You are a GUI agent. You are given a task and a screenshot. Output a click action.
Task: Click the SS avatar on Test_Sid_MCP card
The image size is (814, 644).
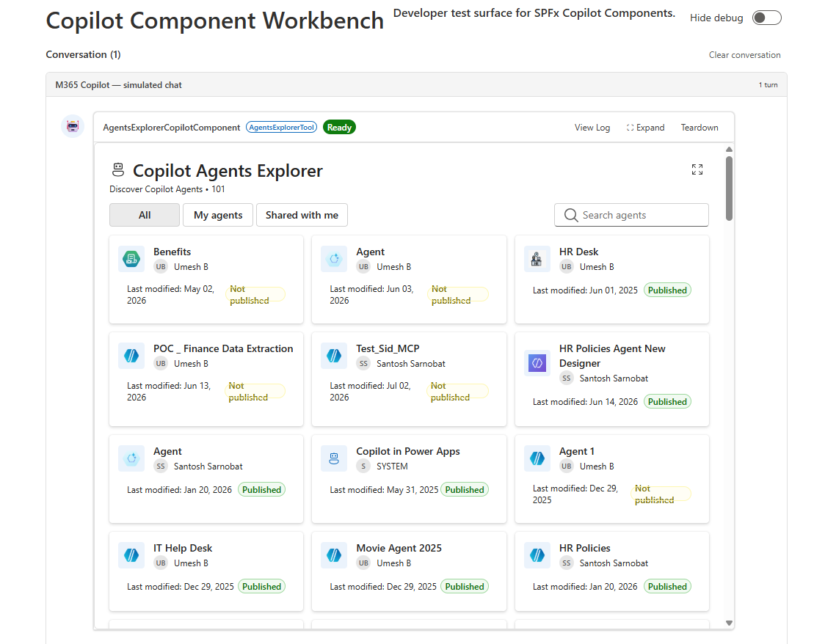363,364
